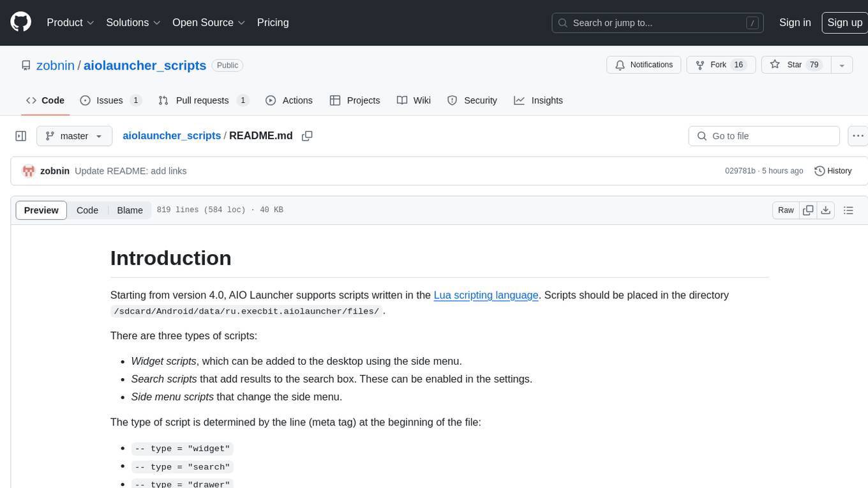Select the Code view
This screenshot has height=488, width=868.
(x=87, y=210)
